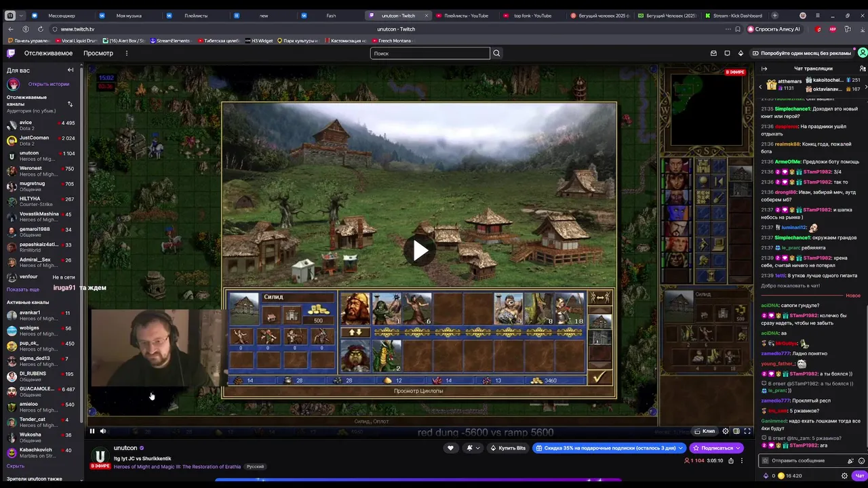
Task: Open the Twitch inbox mail icon
Action: tap(713, 53)
